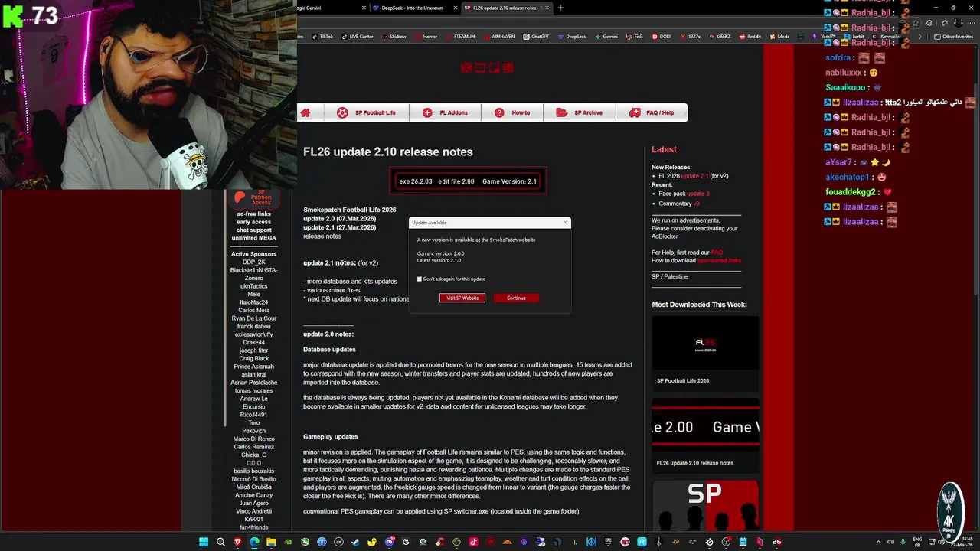Open the LIVE Center bookmark
This screenshot has height=551, width=980.
pyautogui.click(x=358, y=37)
